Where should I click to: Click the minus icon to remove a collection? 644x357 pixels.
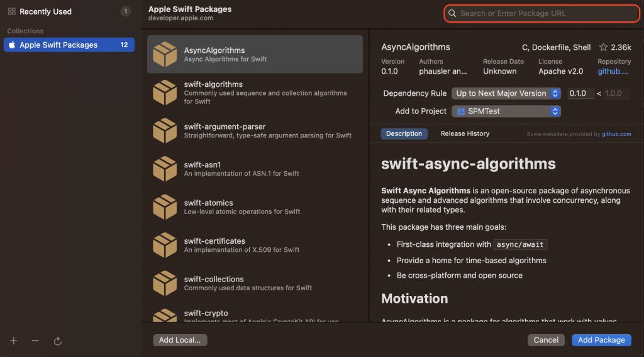point(35,341)
